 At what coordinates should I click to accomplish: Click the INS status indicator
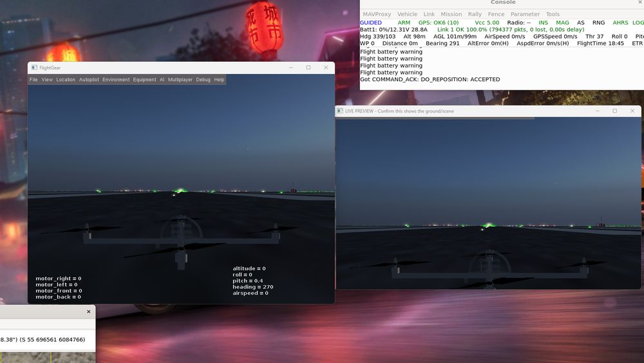[x=543, y=23]
